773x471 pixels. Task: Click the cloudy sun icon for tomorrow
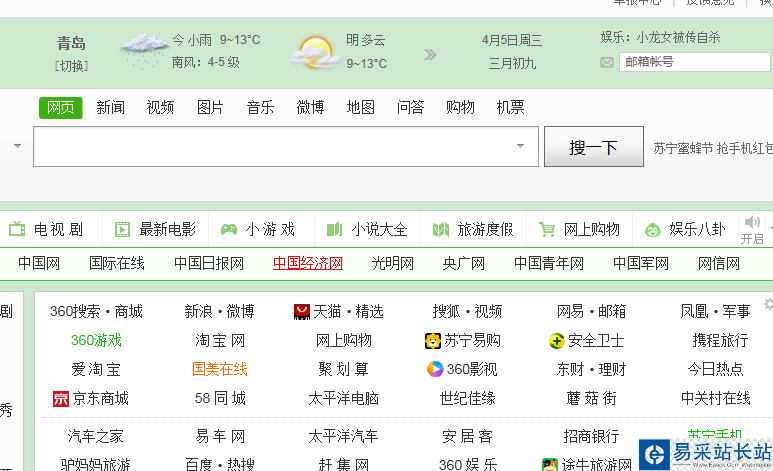pos(316,53)
